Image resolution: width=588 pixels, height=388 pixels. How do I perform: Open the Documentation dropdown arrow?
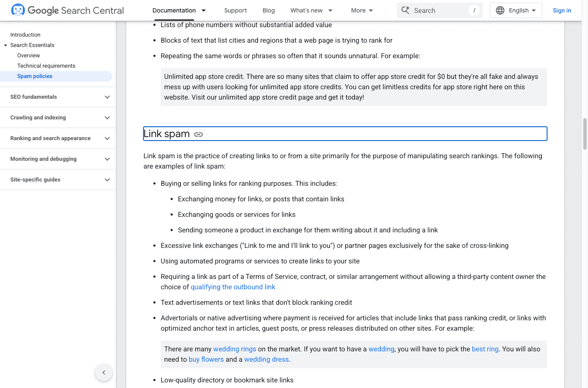point(204,10)
